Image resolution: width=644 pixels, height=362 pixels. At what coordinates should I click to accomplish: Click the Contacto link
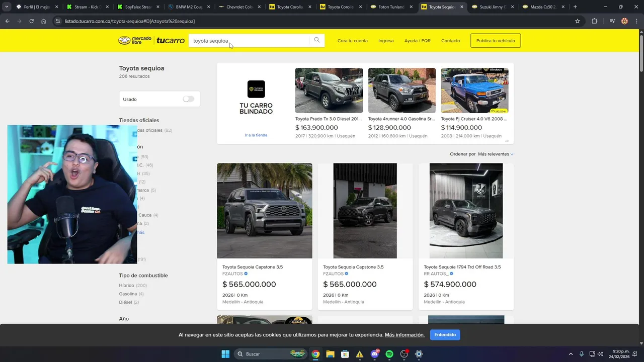[450, 41]
